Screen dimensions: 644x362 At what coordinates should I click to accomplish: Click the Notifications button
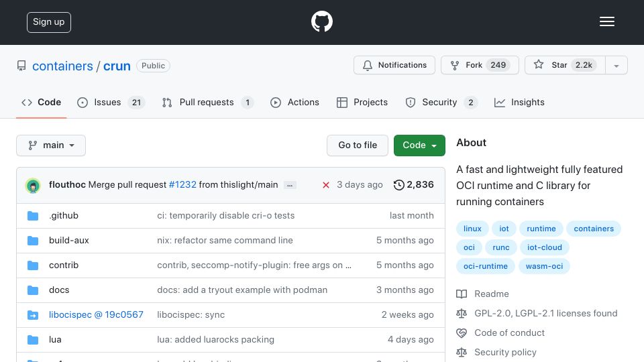click(394, 65)
